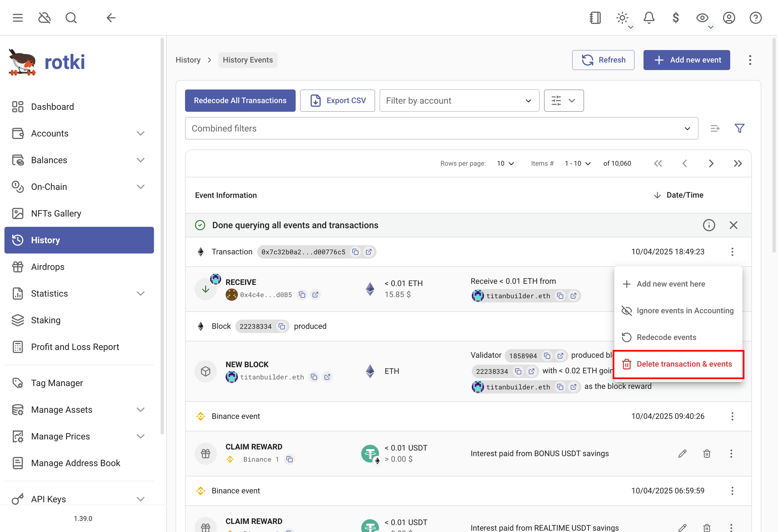Open Tag Manager

coord(79,383)
